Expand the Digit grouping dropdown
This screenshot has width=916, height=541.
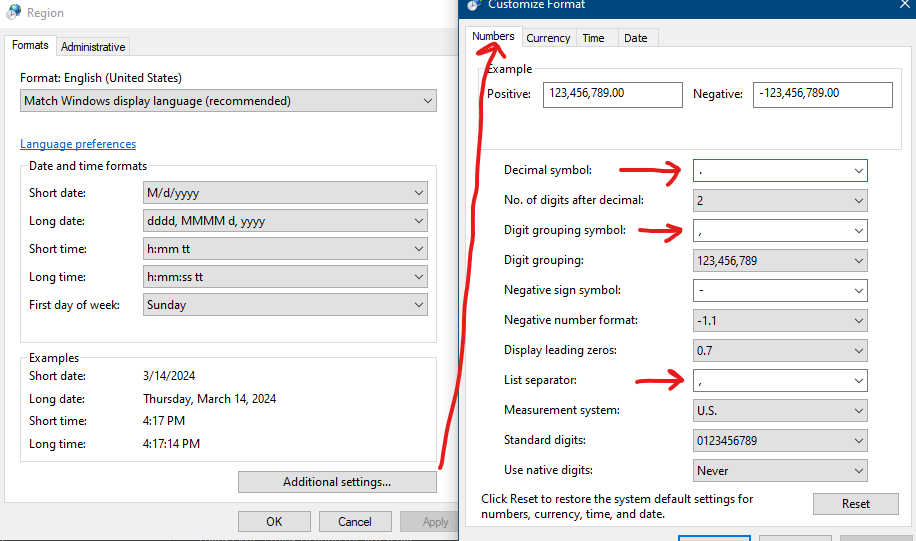click(780, 261)
